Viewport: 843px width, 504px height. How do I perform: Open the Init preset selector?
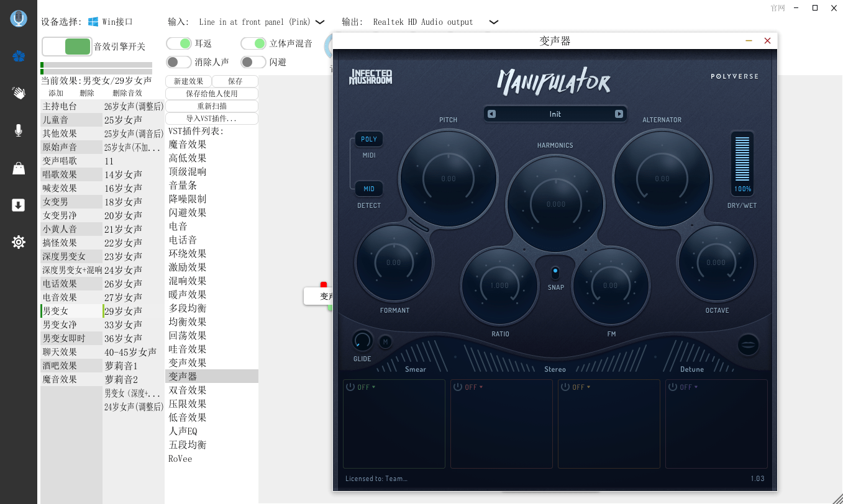click(555, 114)
